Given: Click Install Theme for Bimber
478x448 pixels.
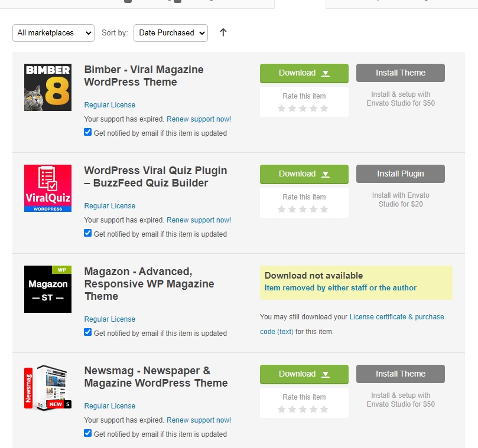Looking at the screenshot, I should pyautogui.click(x=400, y=73).
